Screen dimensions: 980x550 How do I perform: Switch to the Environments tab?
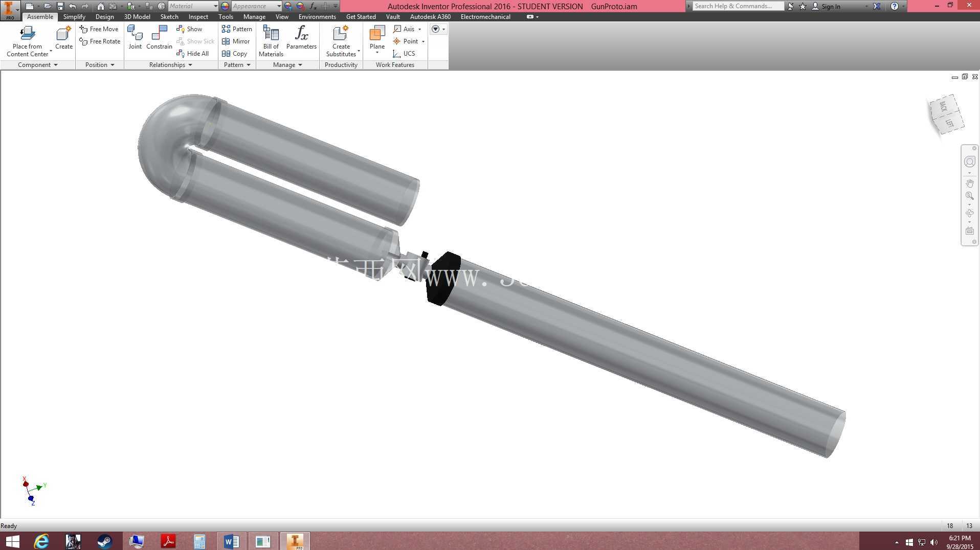point(317,17)
